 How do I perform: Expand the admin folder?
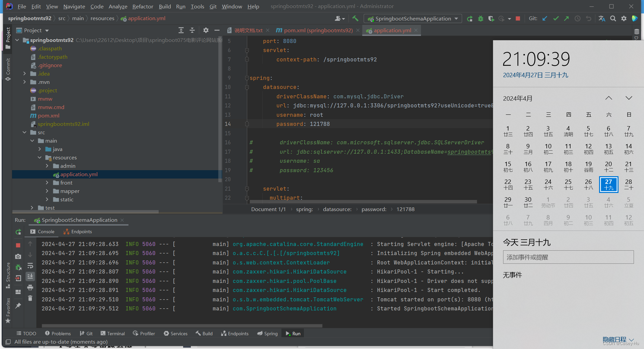[47, 166]
